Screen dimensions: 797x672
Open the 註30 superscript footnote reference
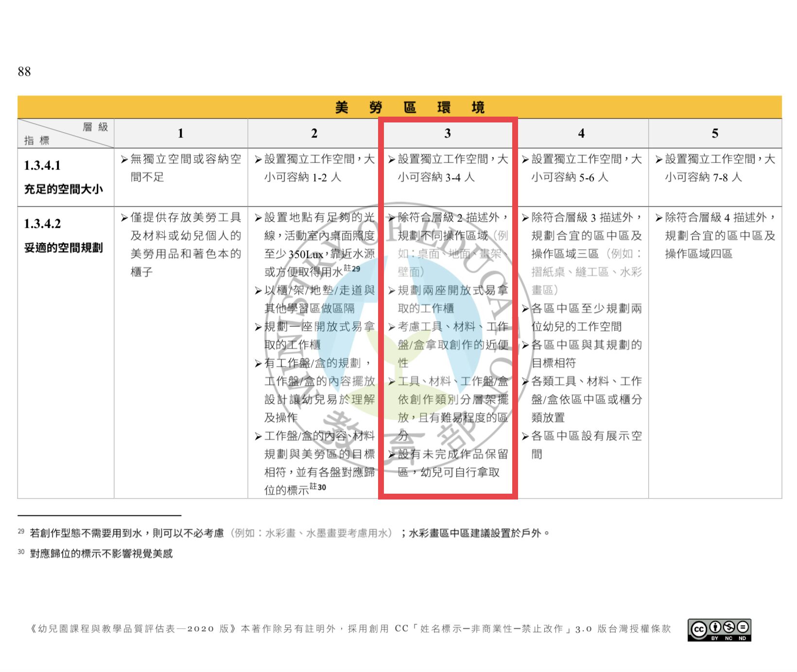(x=318, y=487)
